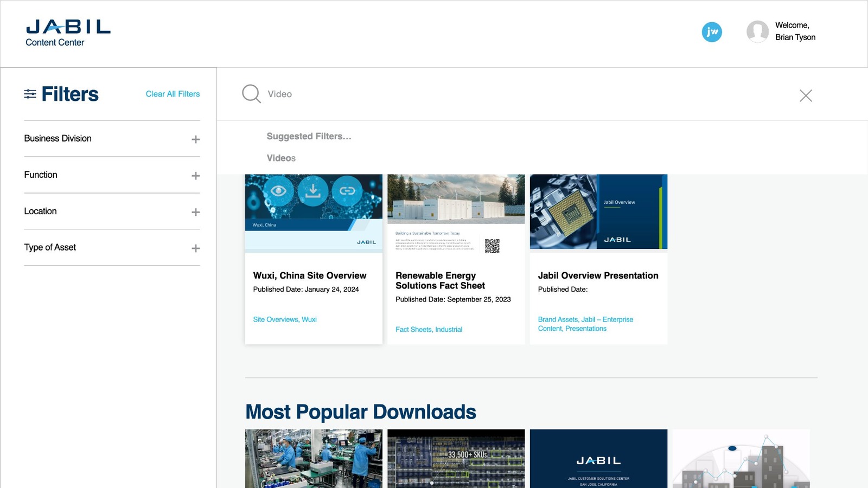
Task: Expand the Type of Asset filter
Action: tap(195, 248)
